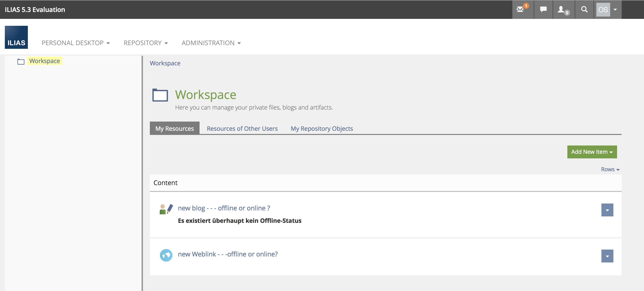
Task: Click the large Workspace folder icon
Action: click(160, 95)
